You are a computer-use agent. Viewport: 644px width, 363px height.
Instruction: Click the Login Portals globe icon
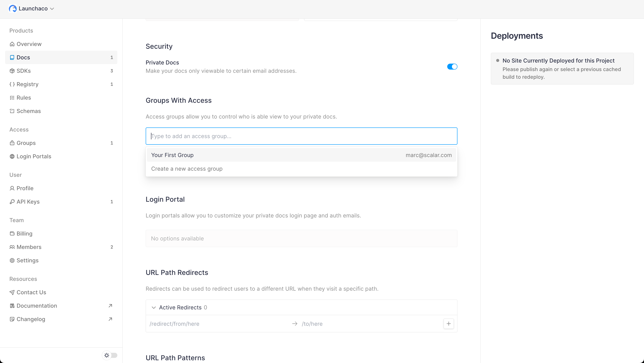(x=12, y=156)
